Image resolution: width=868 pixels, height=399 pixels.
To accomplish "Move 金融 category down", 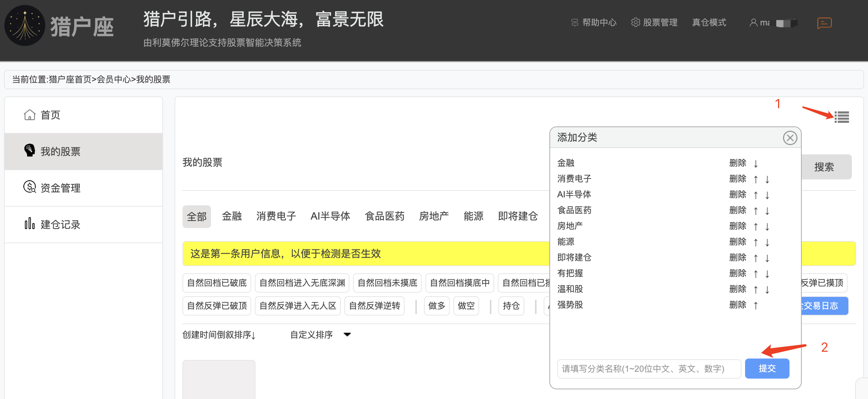I will tap(755, 163).
